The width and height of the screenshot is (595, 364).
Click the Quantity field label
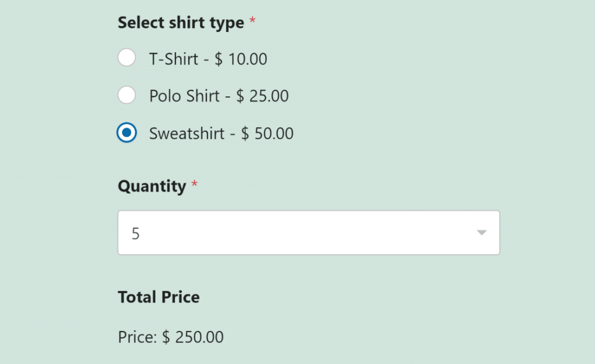click(152, 186)
